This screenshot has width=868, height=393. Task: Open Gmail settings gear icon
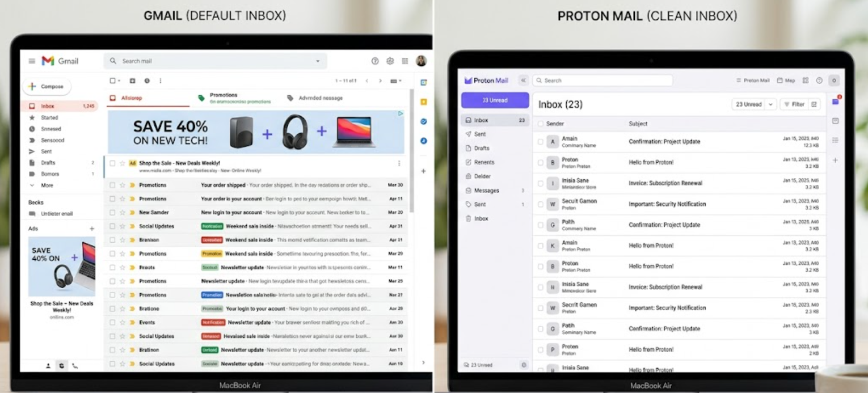click(x=390, y=61)
